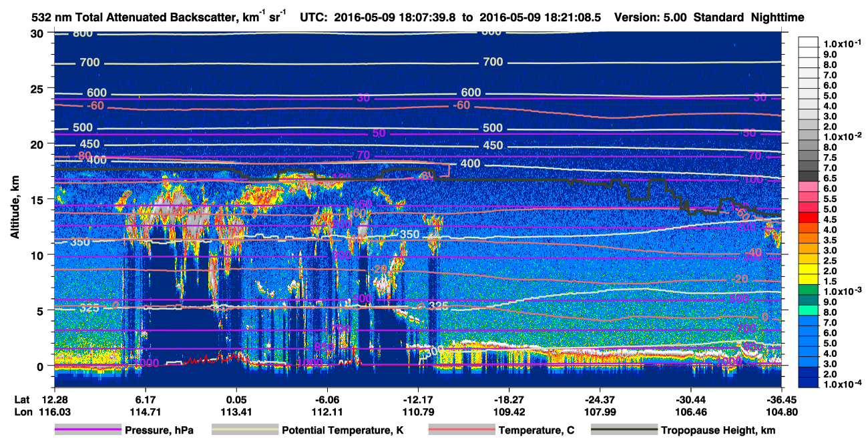This screenshot has width=868, height=445.
Task: Click the latitude value -12.17
Action: [x=418, y=399]
